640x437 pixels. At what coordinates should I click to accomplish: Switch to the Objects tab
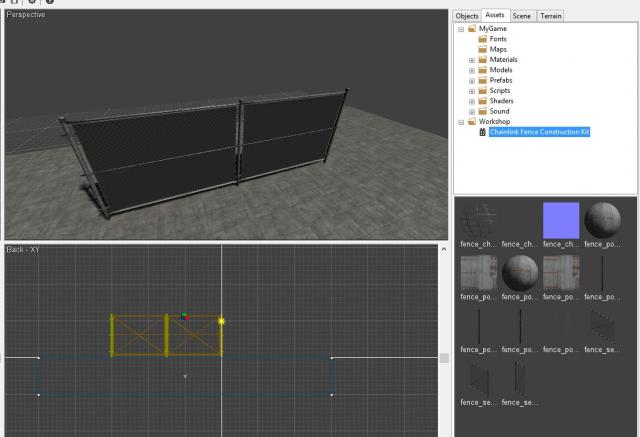tap(467, 16)
